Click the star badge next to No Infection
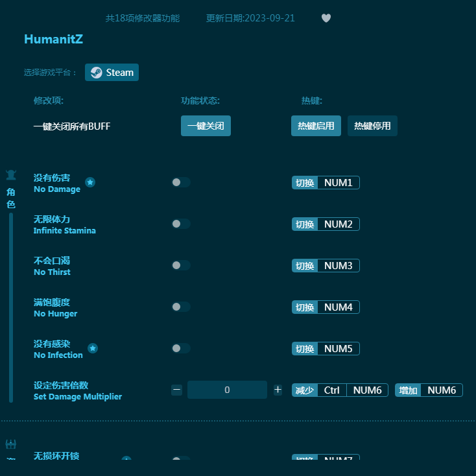This screenshot has height=476, width=476. coord(93,348)
